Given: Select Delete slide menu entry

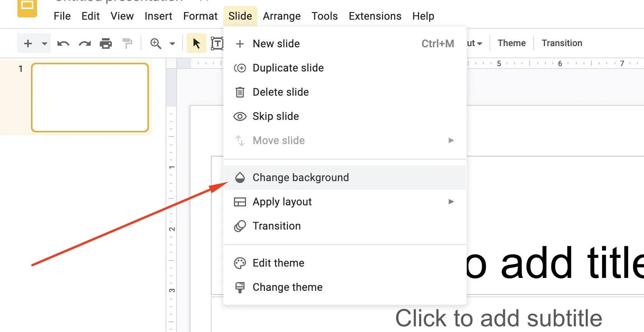Looking at the screenshot, I should pyautogui.click(x=345, y=92).
